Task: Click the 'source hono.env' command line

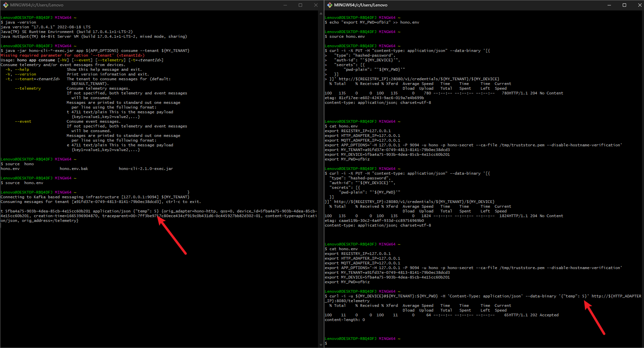Action: coord(22,183)
